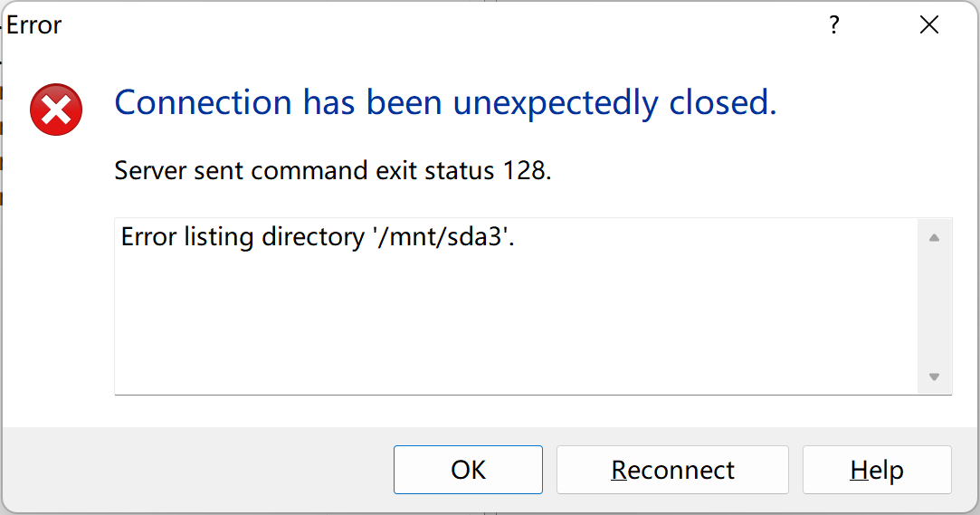The width and height of the screenshot is (980, 515).
Task: Click the scrollbar up arrow
Action: coord(935,237)
